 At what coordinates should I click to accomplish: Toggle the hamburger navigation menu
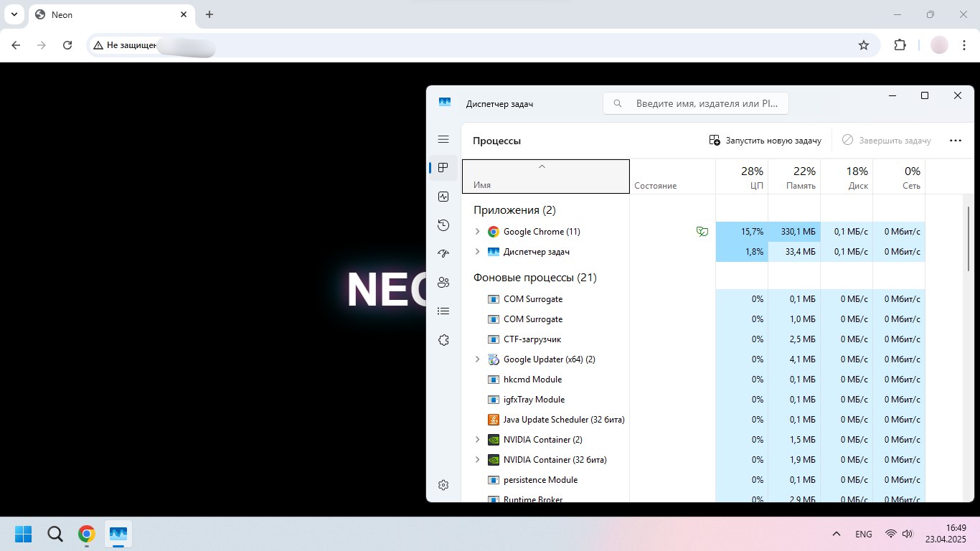coord(443,139)
